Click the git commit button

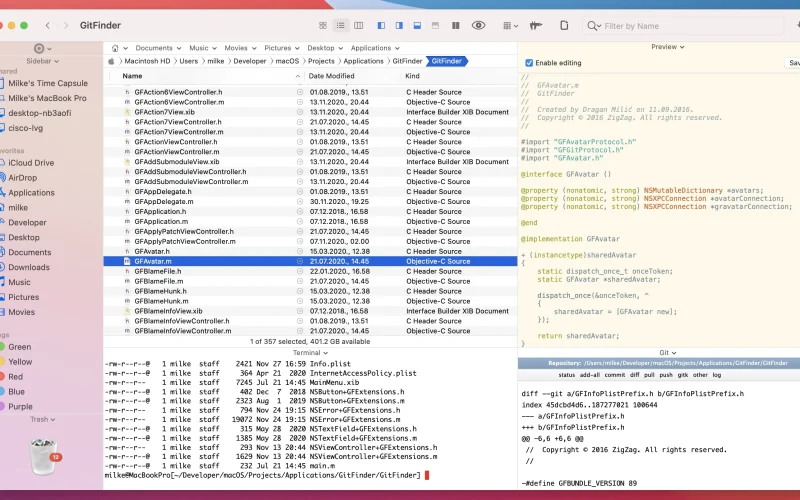point(614,375)
